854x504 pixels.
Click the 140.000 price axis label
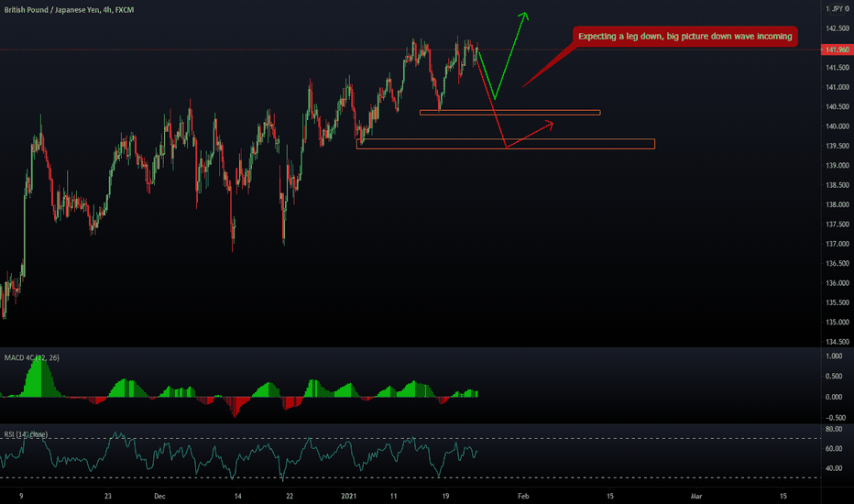tap(838, 126)
